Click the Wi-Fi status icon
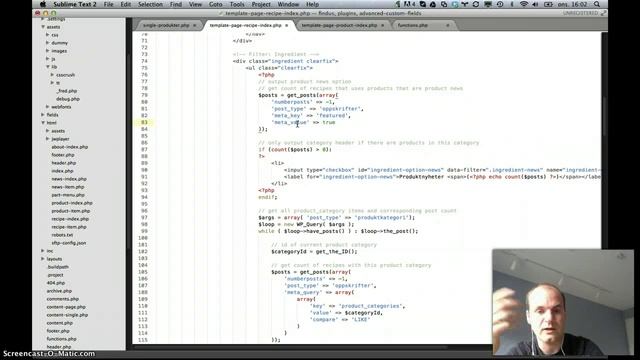 524,4
